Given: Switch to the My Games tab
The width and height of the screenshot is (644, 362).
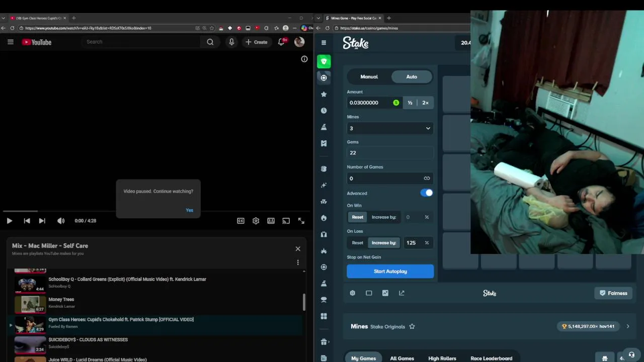Looking at the screenshot, I should click(363, 358).
